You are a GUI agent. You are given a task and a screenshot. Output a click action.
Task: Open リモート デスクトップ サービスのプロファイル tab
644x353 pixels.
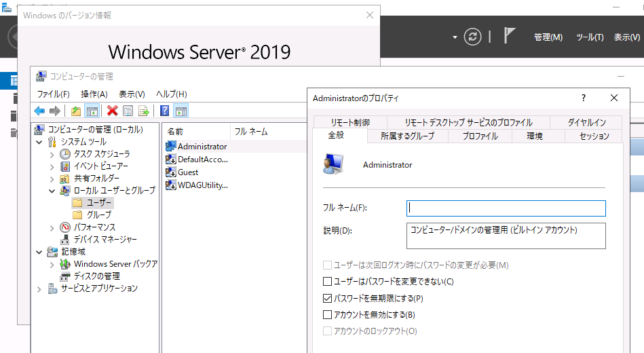pos(468,122)
